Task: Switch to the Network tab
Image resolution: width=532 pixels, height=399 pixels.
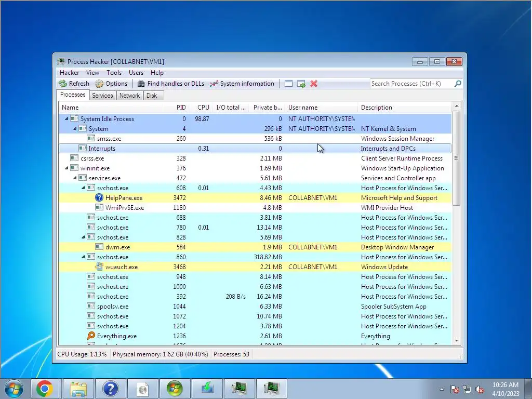Action: pyautogui.click(x=129, y=96)
